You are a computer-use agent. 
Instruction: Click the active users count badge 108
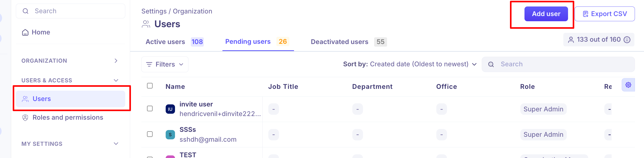click(197, 42)
